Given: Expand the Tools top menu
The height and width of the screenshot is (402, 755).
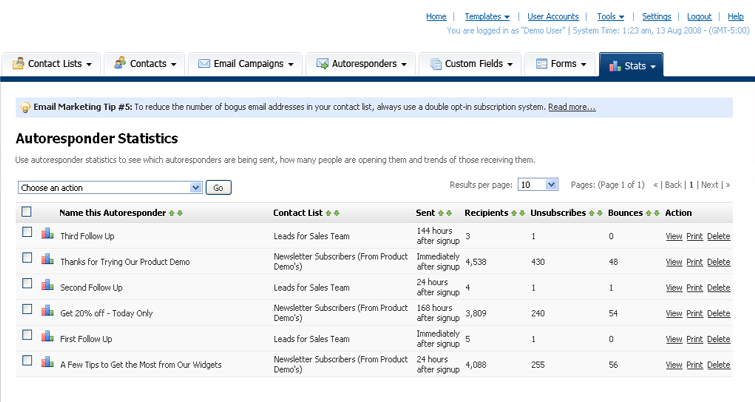Looking at the screenshot, I should (x=611, y=16).
